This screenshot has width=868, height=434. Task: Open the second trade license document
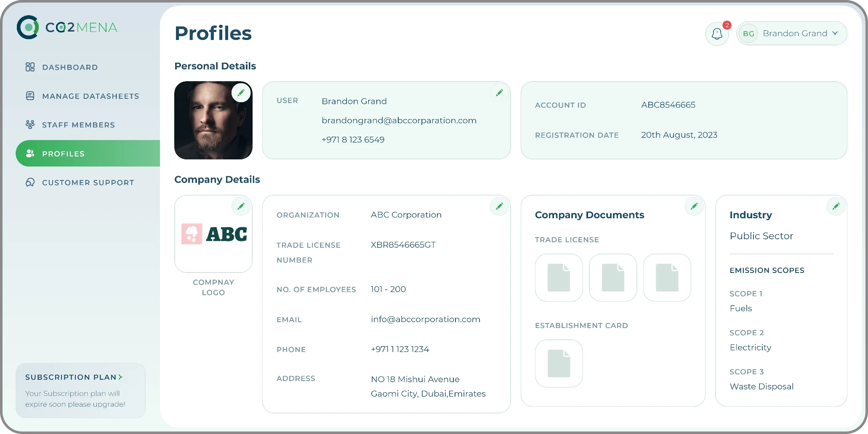pyautogui.click(x=613, y=278)
